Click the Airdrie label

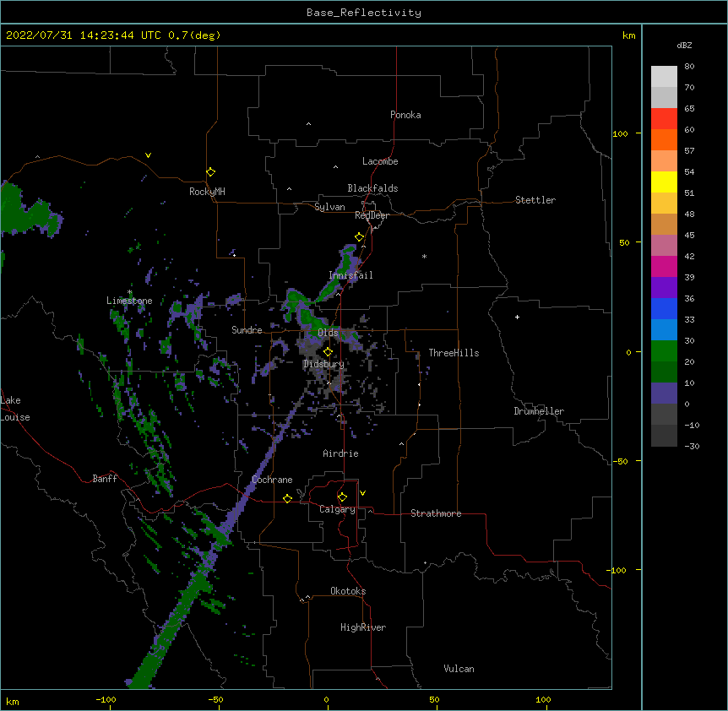(340, 453)
